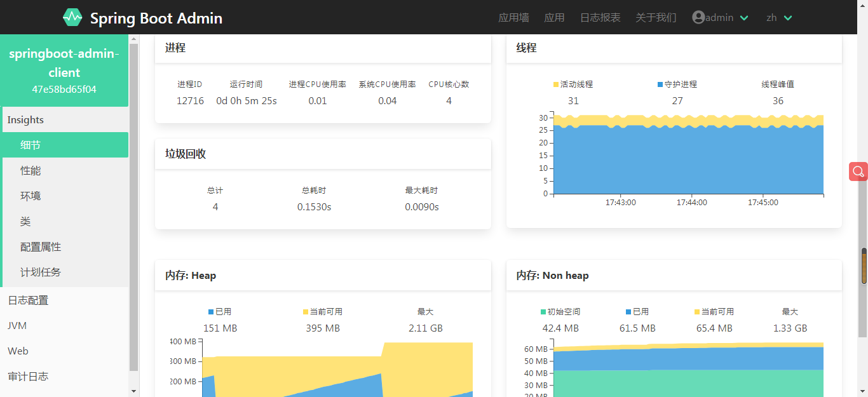Screen dimensions: 868x397
Task: Click the 内存: Non heap panel heading
Action: [552, 275]
